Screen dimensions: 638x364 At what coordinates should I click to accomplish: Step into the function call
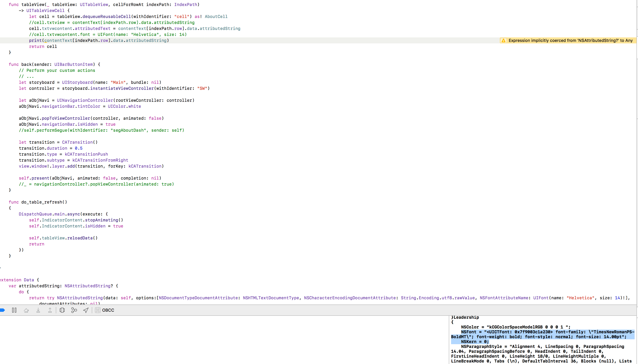38,310
